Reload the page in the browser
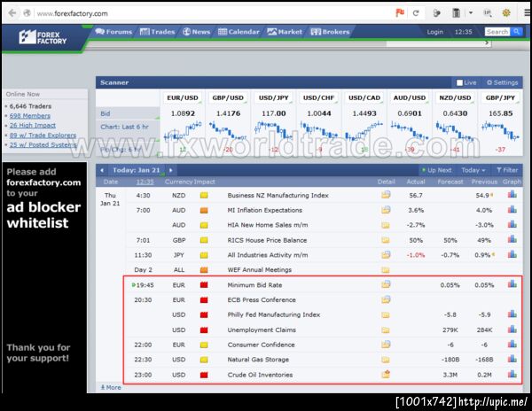 416,13
